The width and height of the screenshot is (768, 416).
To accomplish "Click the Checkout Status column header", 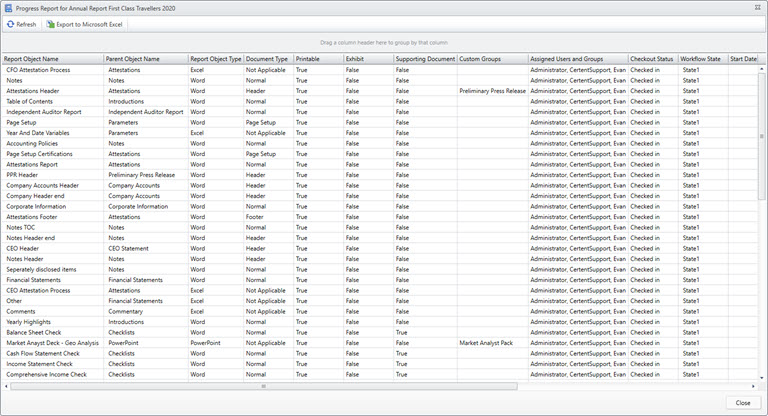I will click(653, 59).
